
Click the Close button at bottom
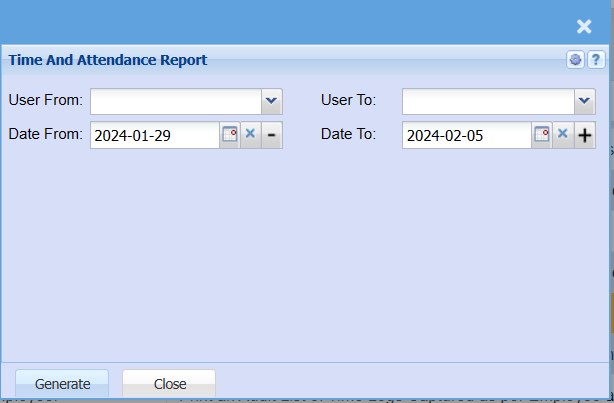click(x=169, y=384)
